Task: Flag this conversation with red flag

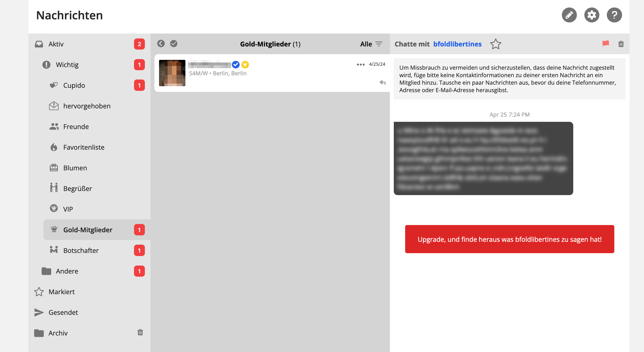Action: pos(605,44)
